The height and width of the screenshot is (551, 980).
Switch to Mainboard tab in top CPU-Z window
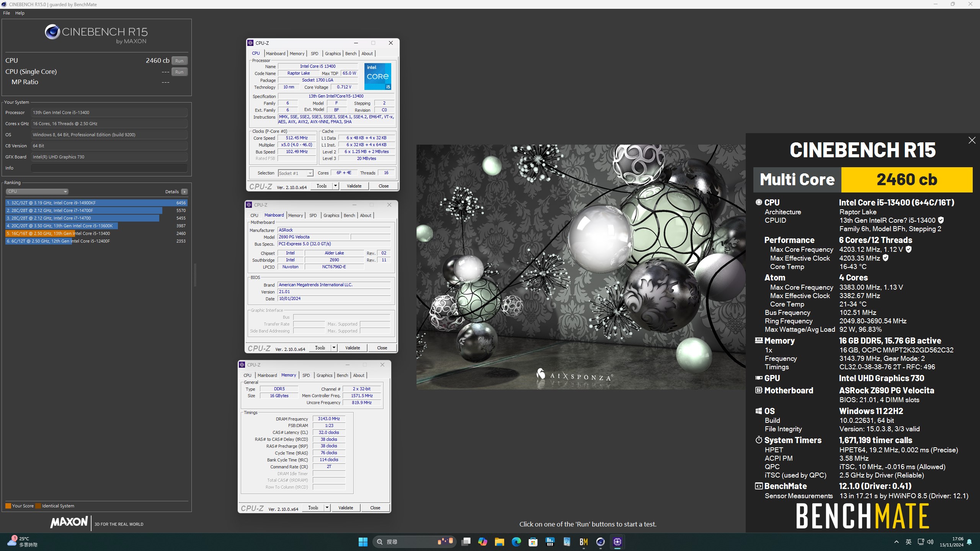click(x=276, y=54)
